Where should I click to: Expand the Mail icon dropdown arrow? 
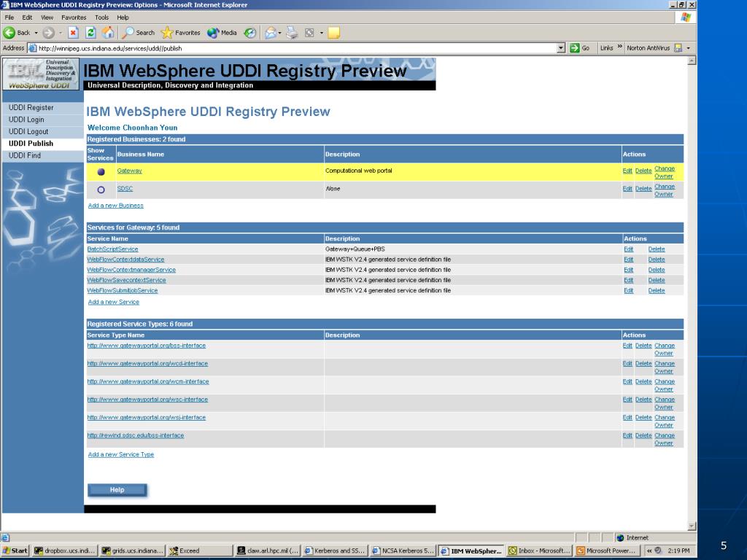coord(279,33)
